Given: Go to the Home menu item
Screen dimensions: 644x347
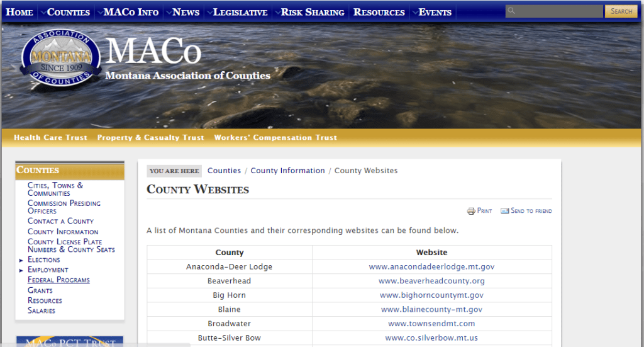Looking at the screenshot, I should [x=19, y=13].
